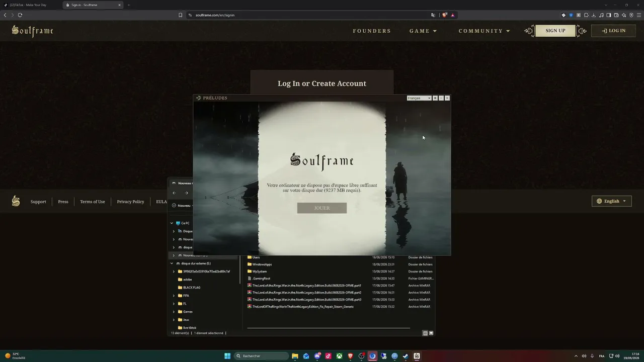Screen dimensions: 644x362
Task: Collapse the disque dur externe (E:) node
Action: 172,263
